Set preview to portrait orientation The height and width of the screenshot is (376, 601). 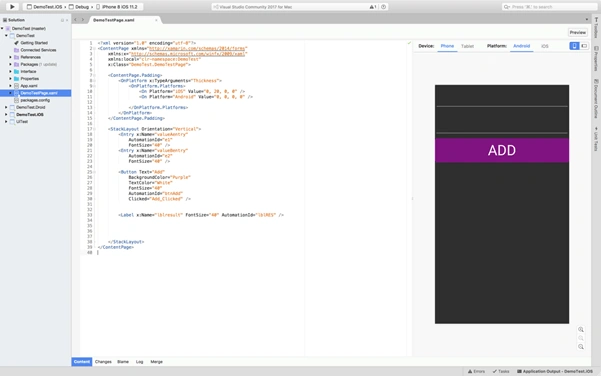click(x=574, y=46)
